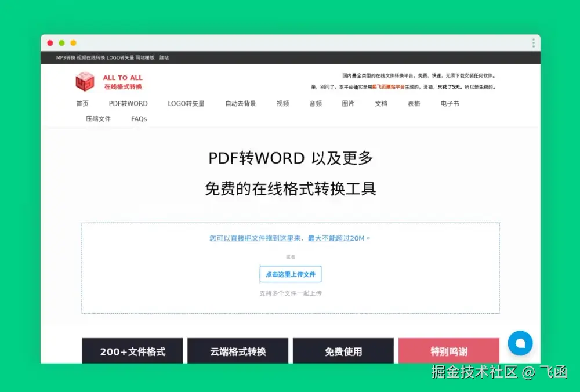Image resolution: width=580 pixels, height=392 pixels.
Task: Select PDF转WORD in the navigation
Action: click(x=128, y=104)
